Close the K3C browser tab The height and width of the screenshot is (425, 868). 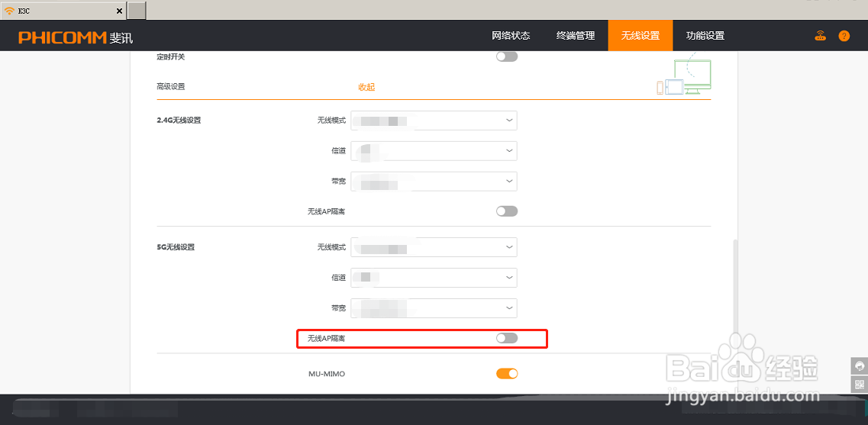coord(118,11)
